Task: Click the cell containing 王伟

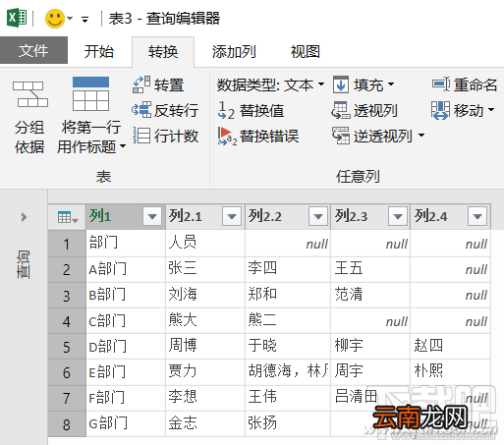Action: tap(288, 398)
